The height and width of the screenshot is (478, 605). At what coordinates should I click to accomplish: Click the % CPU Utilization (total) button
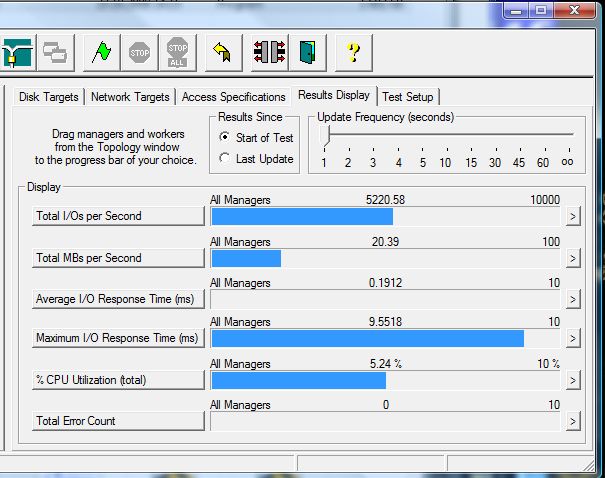point(118,380)
